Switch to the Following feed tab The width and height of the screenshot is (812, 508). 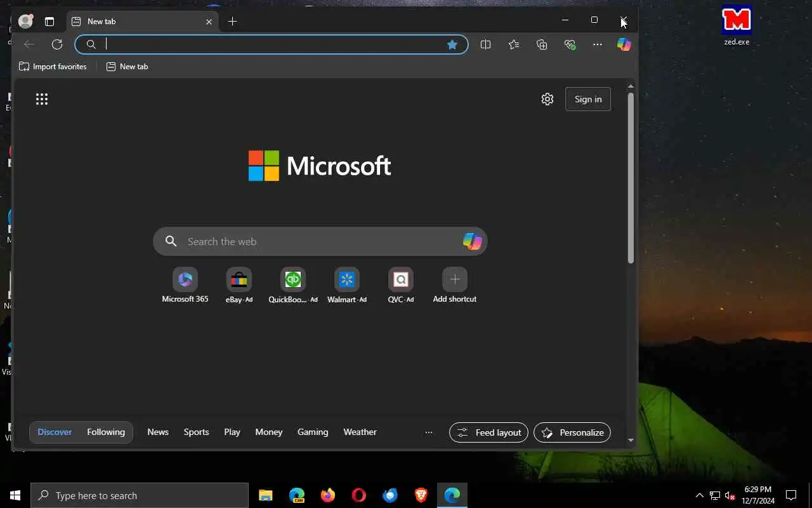coord(106,432)
